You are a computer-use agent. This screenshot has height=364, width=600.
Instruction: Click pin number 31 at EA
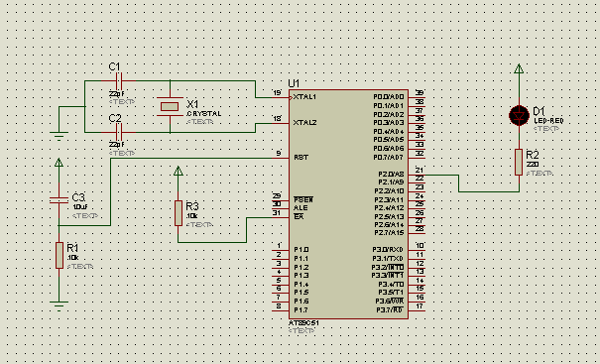tap(277, 212)
